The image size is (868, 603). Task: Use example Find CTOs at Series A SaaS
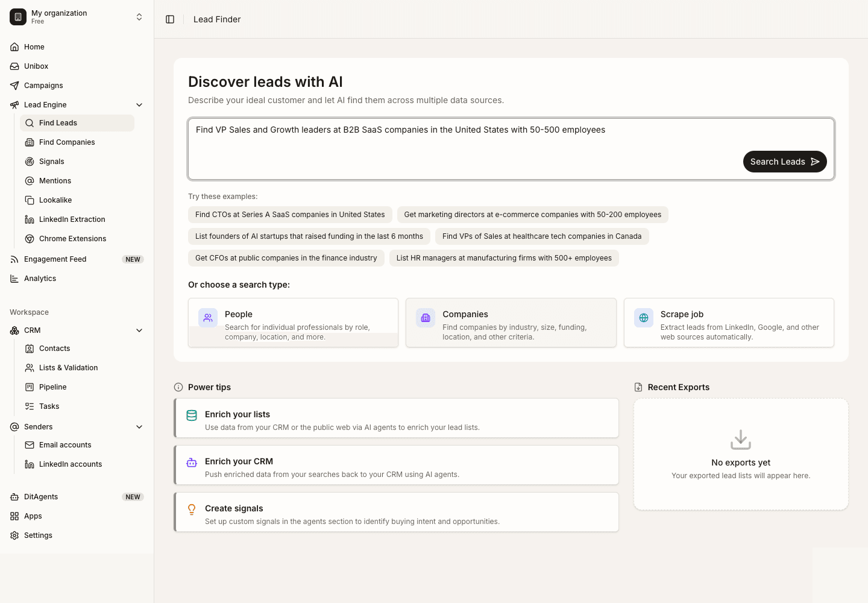click(x=290, y=215)
